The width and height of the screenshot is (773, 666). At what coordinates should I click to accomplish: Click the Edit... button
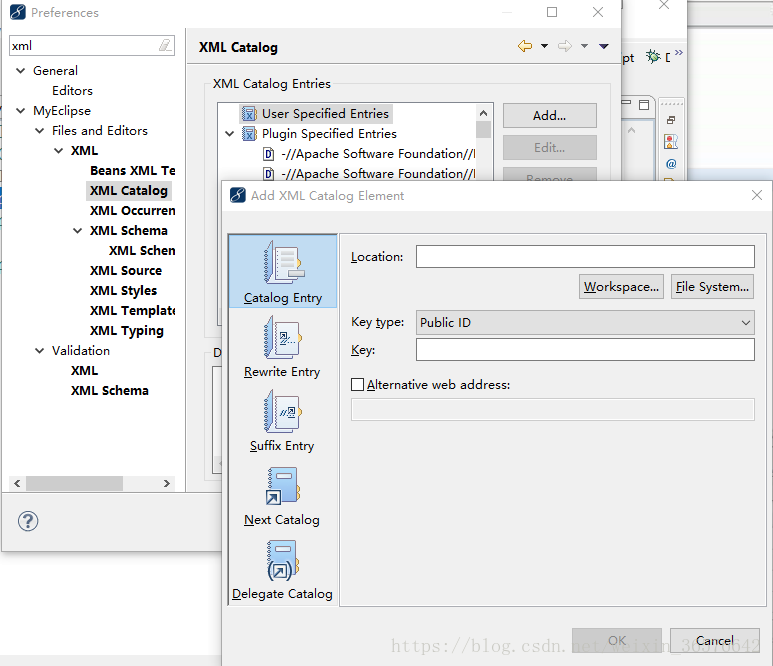click(x=550, y=147)
